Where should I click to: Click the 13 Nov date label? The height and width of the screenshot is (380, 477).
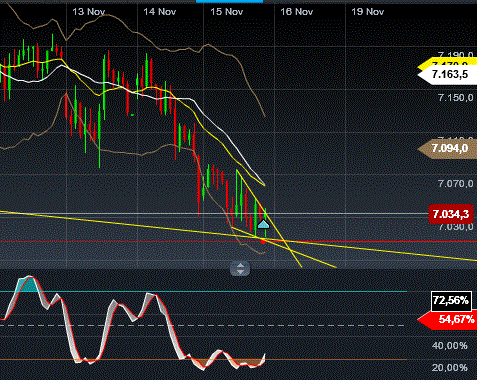[89, 12]
